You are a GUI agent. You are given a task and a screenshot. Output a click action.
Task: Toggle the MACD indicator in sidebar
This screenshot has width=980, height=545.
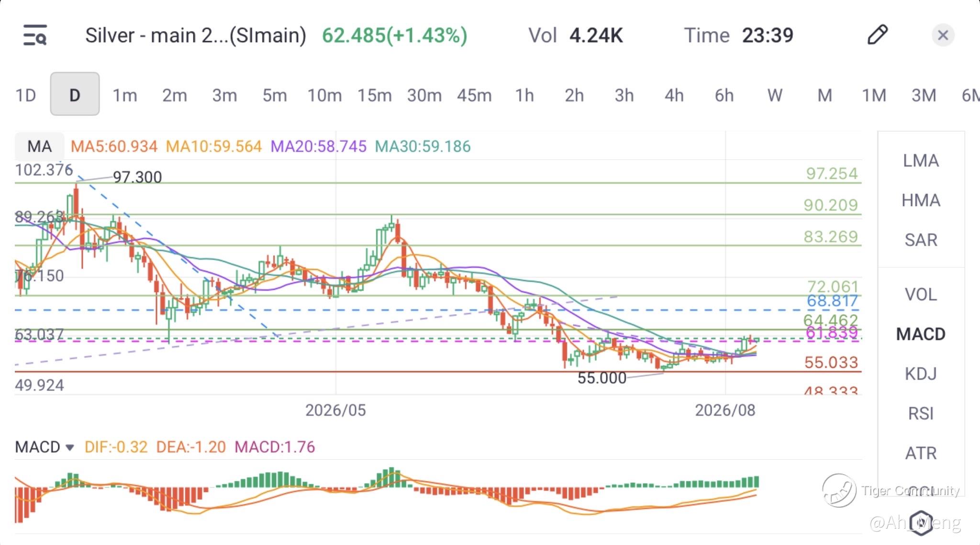tap(921, 334)
